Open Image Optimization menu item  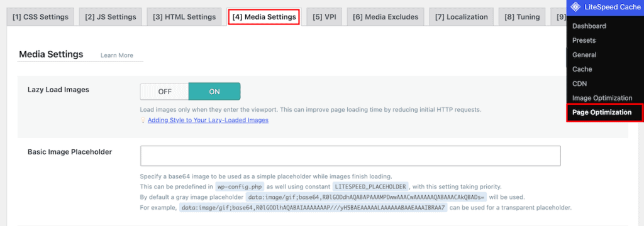click(x=602, y=98)
